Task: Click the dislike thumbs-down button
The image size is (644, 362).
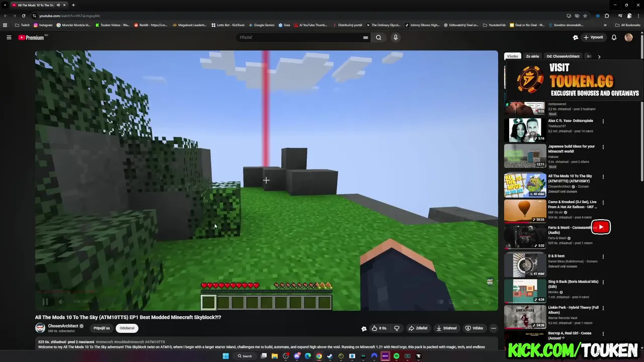Action: pyautogui.click(x=396, y=328)
